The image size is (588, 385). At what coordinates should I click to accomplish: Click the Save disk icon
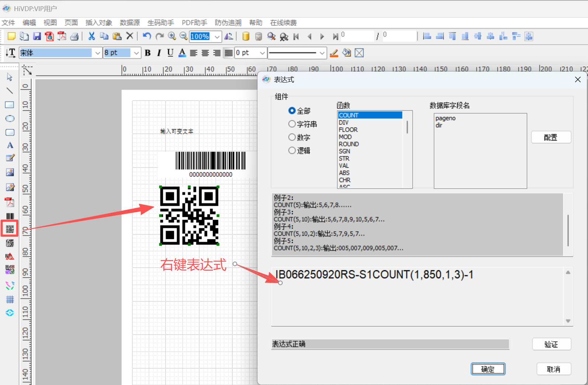(x=37, y=36)
